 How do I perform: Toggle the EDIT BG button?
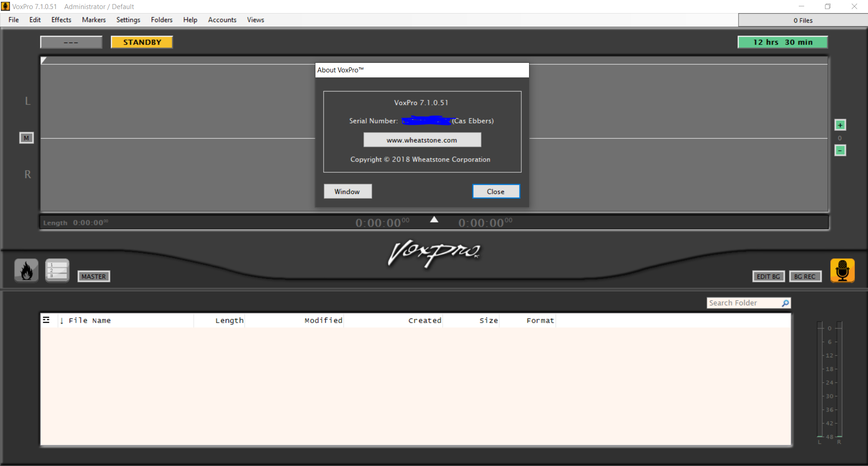coord(768,276)
